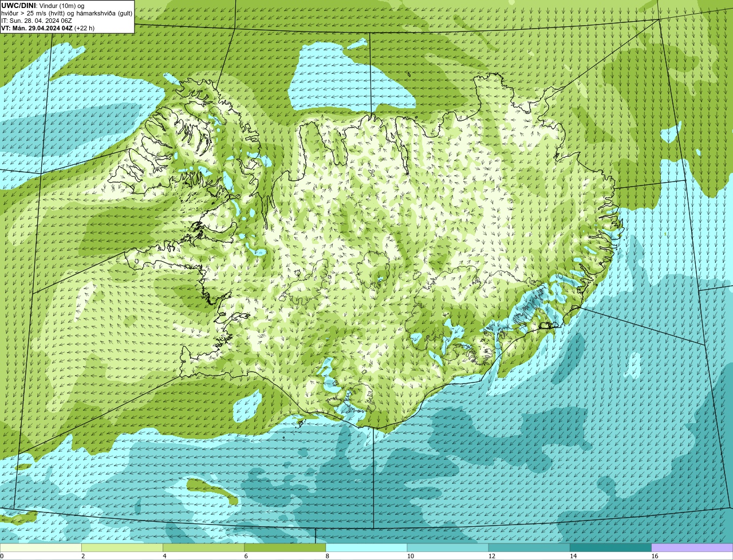The image size is (733, 560).
Task: Click the legend scale label '12'
Action: point(491,556)
